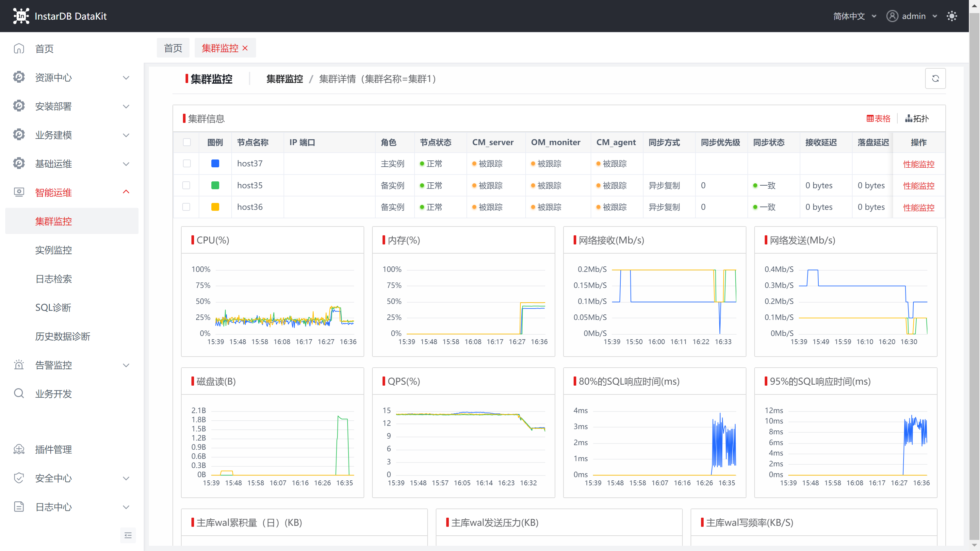Click the scrollbar down arrow
The image size is (980, 551).
(x=975, y=545)
